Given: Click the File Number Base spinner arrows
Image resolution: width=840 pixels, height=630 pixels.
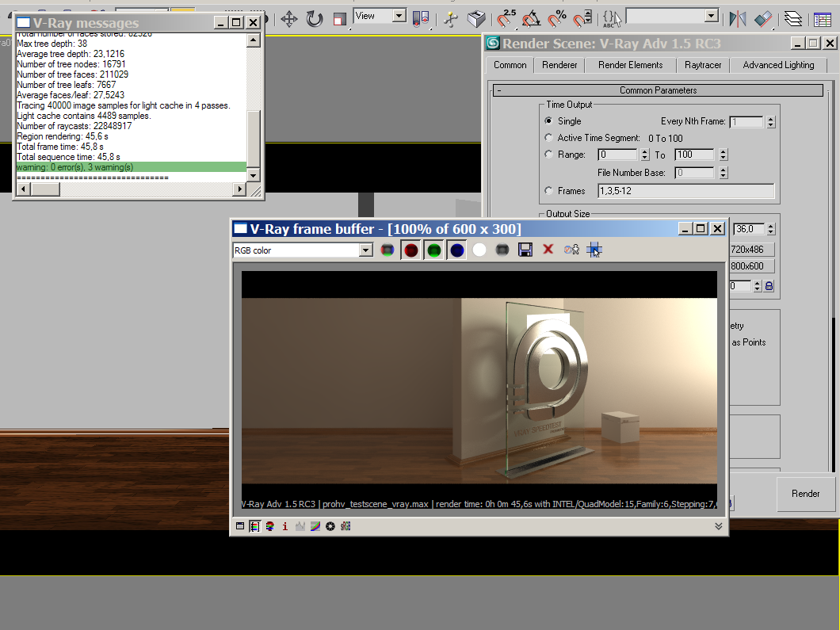Looking at the screenshot, I should point(724,173).
